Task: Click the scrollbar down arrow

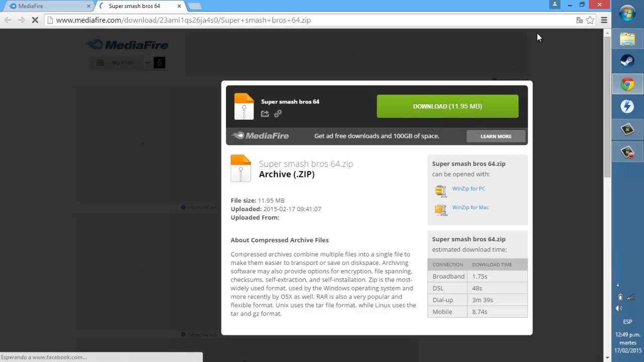Action: pyautogui.click(x=607, y=357)
